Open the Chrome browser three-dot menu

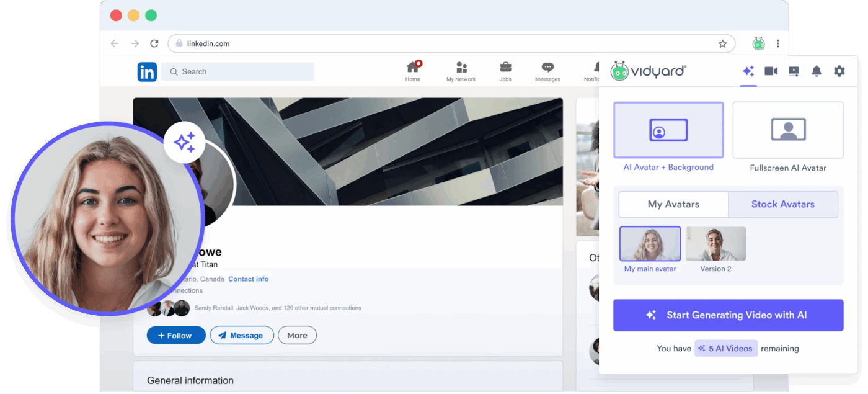click(778, 43)
